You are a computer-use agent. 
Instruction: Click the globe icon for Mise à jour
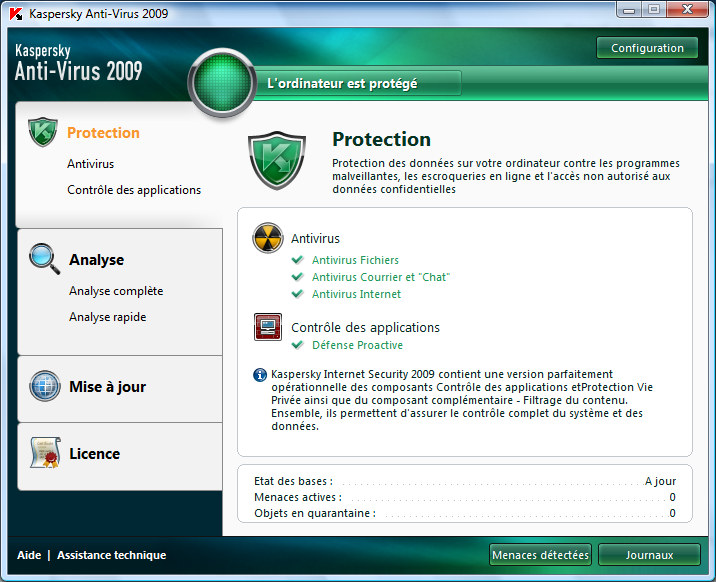pyautogui.click(x=44, y=386)
